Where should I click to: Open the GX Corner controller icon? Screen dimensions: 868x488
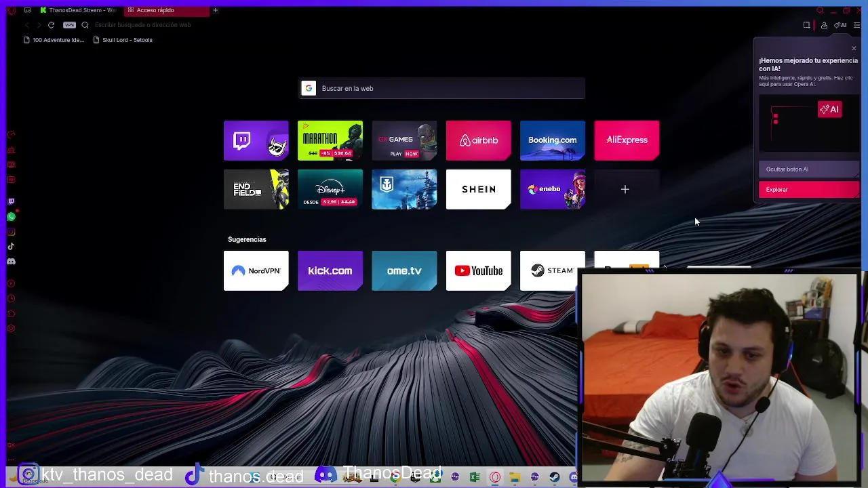tap(27, 10)
